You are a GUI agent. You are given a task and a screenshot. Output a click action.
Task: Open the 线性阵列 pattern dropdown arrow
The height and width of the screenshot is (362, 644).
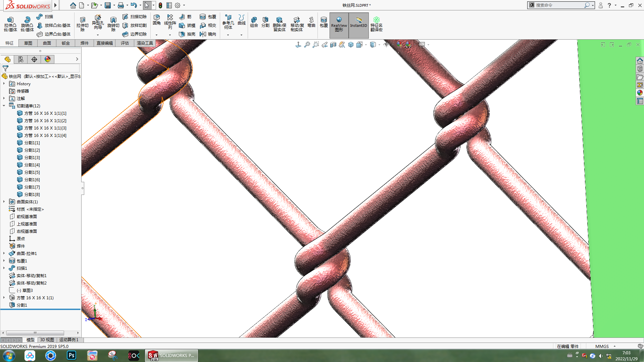coord(170,35)
